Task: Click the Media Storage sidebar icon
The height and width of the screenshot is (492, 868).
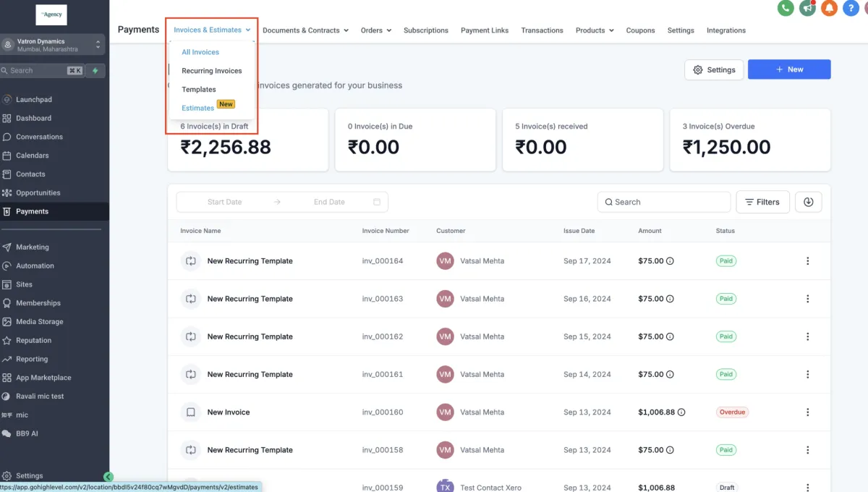Action: coord(7,322)
